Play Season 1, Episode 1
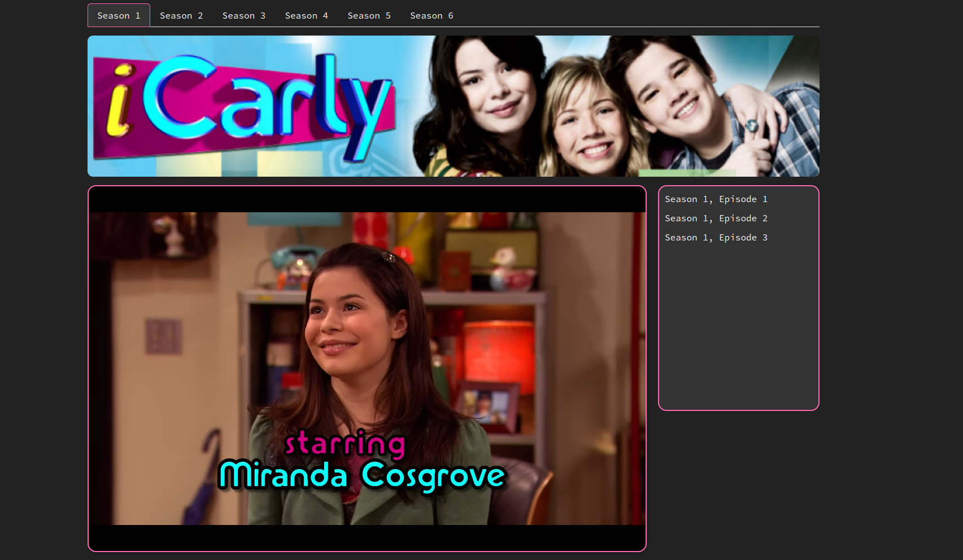This screenshot has width=963, height=560. [x=716, y=199]
